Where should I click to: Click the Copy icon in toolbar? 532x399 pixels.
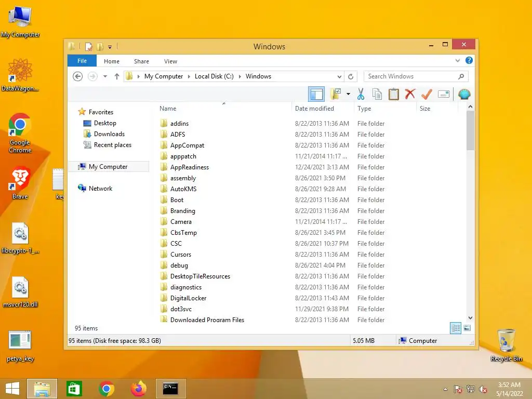[x=377, y=94]
